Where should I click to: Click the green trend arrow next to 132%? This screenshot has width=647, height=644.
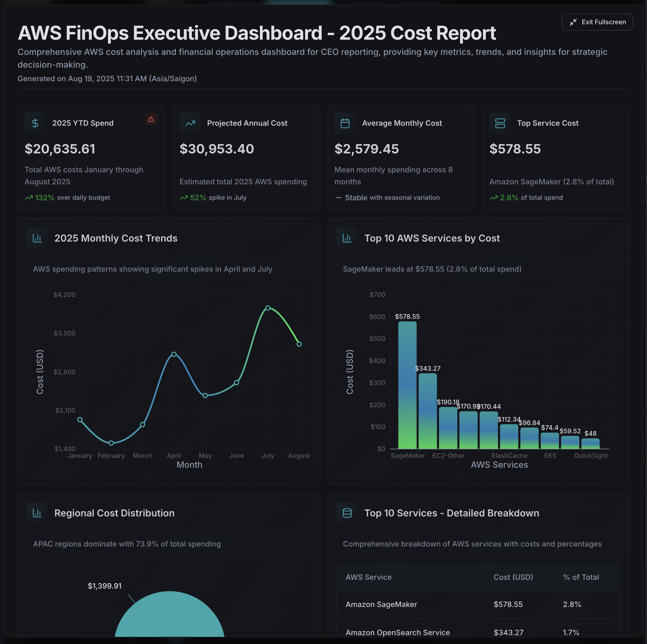click(x=29, y=197)
